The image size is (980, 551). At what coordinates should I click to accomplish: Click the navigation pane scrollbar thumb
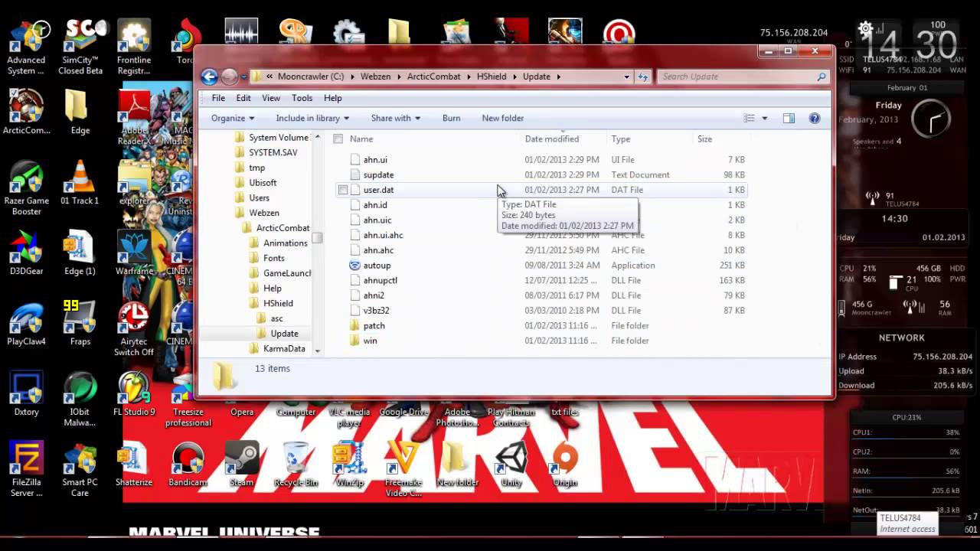pos(317,238)
